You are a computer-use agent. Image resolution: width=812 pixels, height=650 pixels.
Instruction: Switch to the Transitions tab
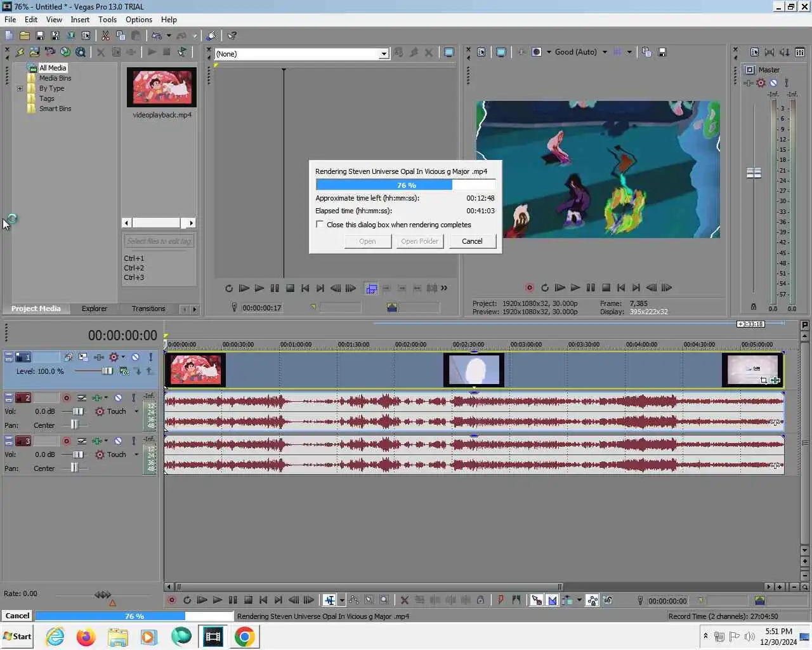[x=148, y=308]
